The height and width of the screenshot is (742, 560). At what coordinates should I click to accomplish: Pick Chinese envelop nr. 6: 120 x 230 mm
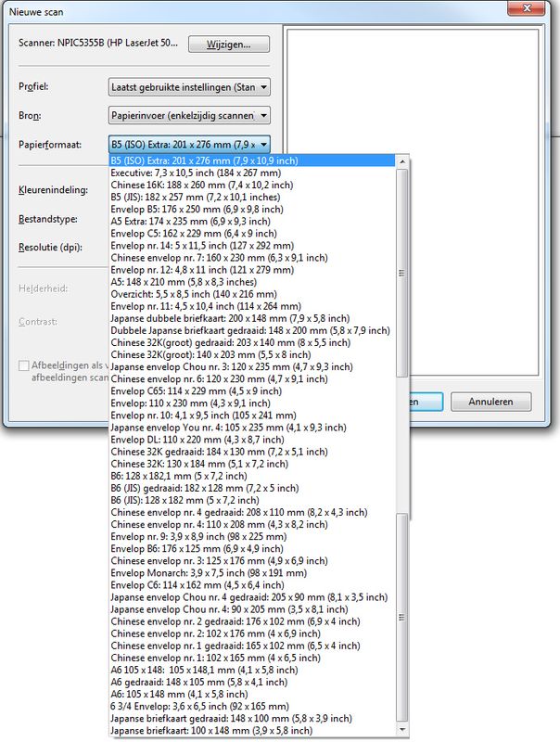click(x=252, y=379)
